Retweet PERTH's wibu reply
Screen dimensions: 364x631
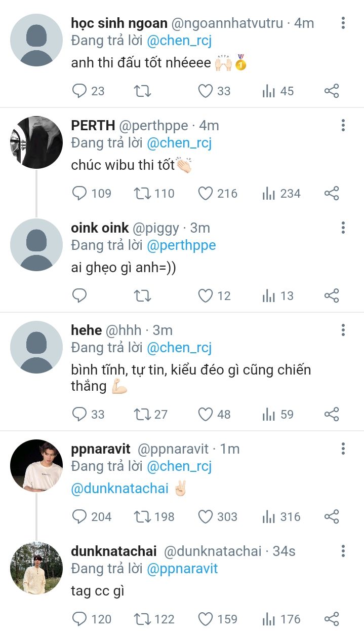coord(142,194)
